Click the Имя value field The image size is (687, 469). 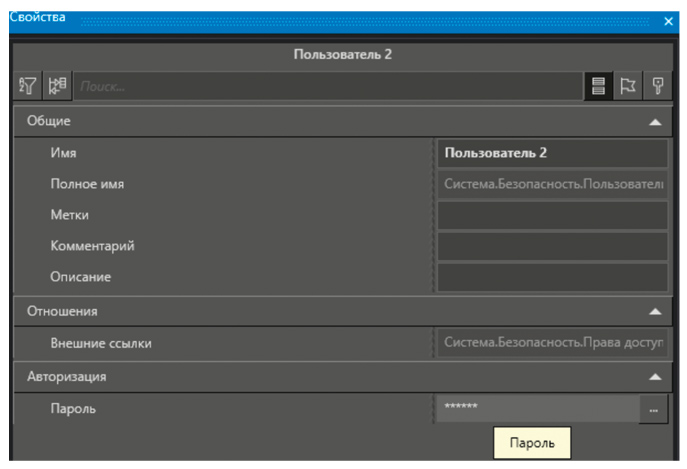[551, 153]
